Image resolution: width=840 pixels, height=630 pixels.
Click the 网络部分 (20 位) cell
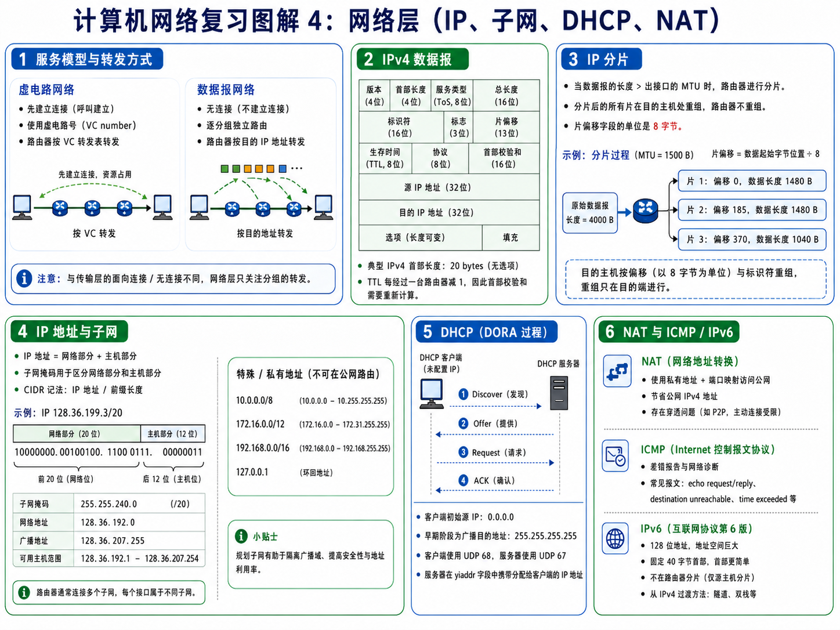coord(77,434)
